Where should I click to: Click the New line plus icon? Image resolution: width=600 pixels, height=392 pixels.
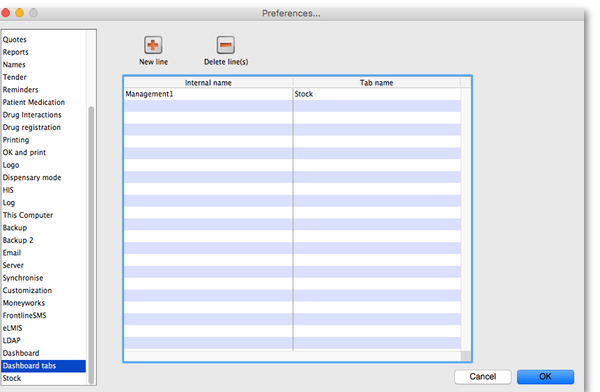[153, 45]
